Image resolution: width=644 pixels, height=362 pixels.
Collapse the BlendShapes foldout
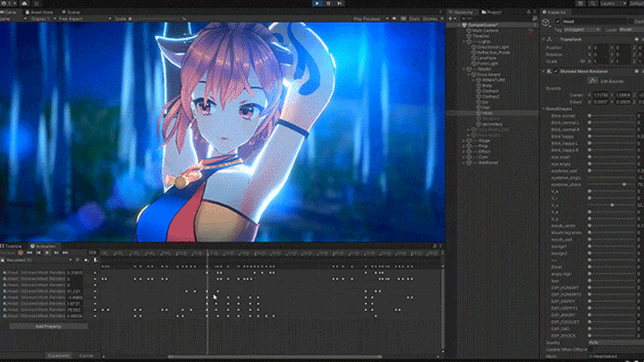pos(544,109)
